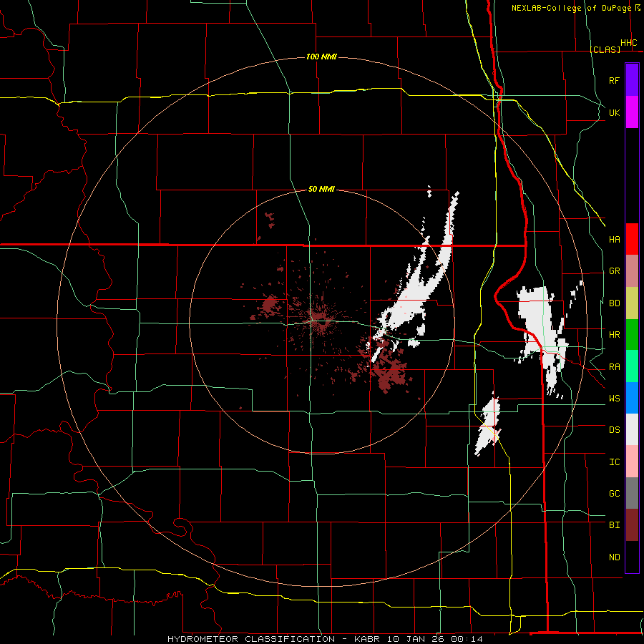The height and width of the screenshot is (644, 644).
Task: Click the 10 JAN 26 date in footer
Action: (x=416, y=639)
